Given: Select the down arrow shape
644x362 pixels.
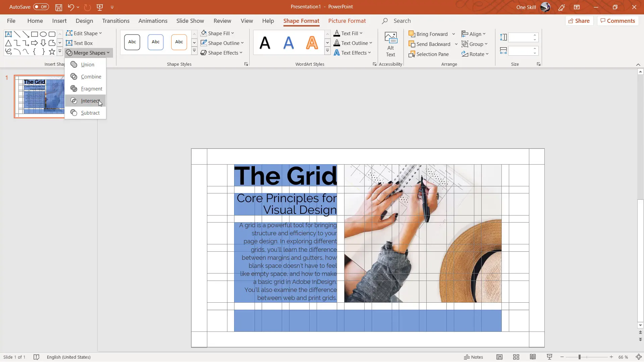Looking at the screenshot, I should point(43,43).
